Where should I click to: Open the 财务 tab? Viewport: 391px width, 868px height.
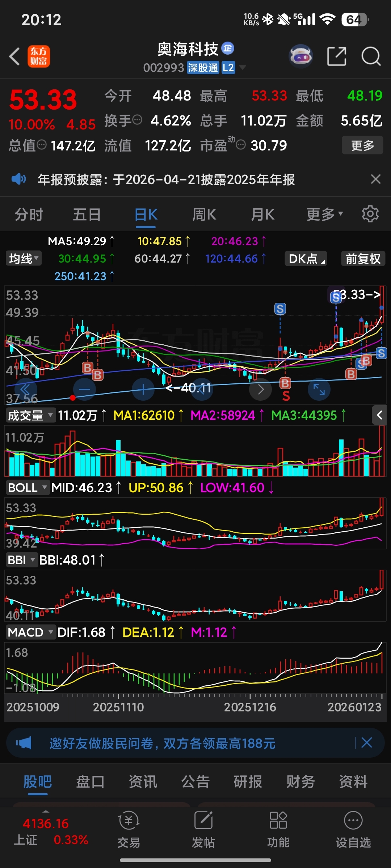click(x=300, y=782)
